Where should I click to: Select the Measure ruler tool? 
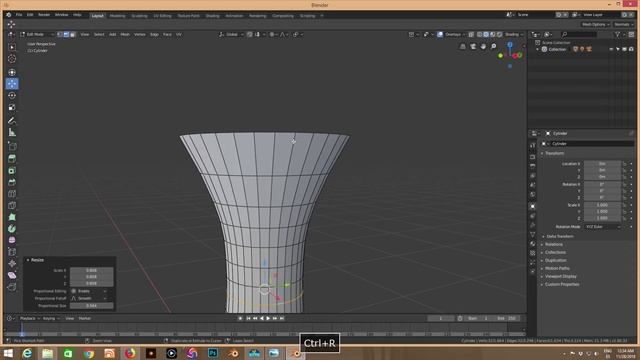12,133
